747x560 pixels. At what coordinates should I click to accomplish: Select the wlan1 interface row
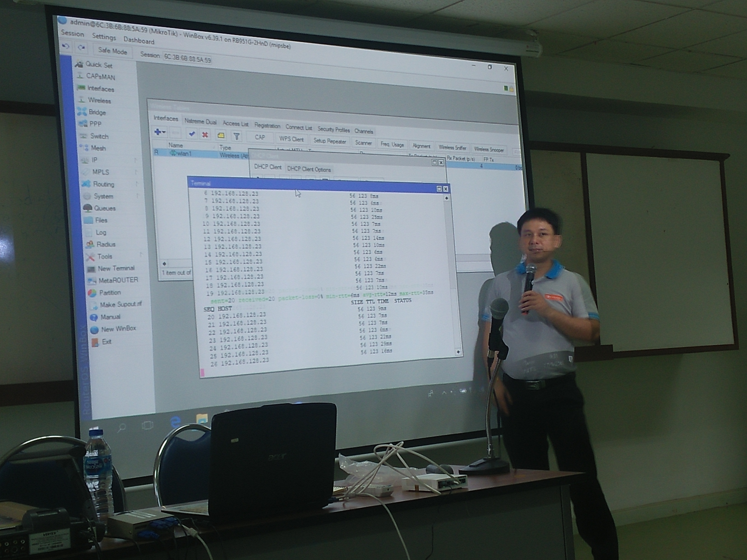(x=184, y=153)
